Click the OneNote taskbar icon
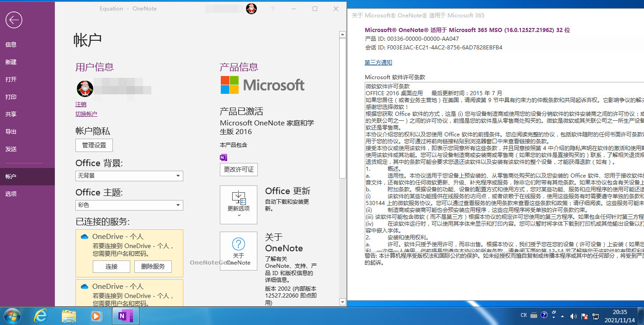The height and width of the screenshot is (325, 644). [126, 316]
